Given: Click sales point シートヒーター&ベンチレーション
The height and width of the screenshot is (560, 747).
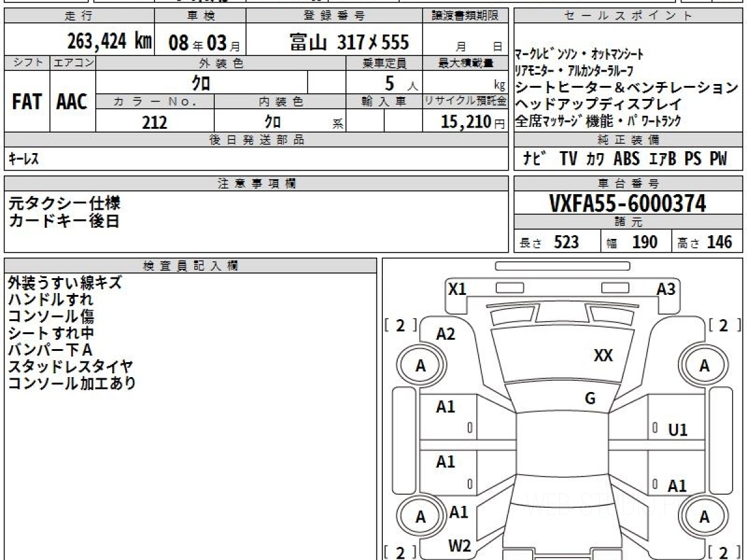Looking at the screenshot, I should [x=626, y=88].
